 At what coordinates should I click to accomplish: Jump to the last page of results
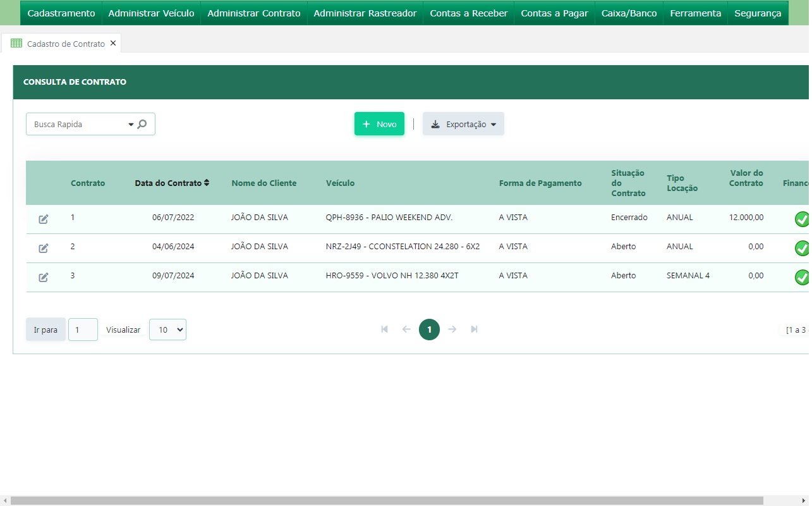(x=474, y=329)
